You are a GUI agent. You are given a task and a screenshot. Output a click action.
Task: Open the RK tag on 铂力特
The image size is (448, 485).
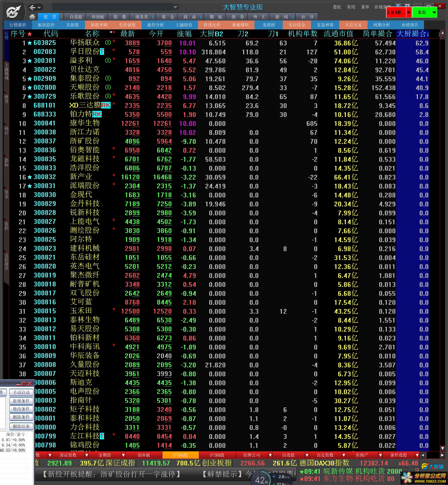coord(97,114)
